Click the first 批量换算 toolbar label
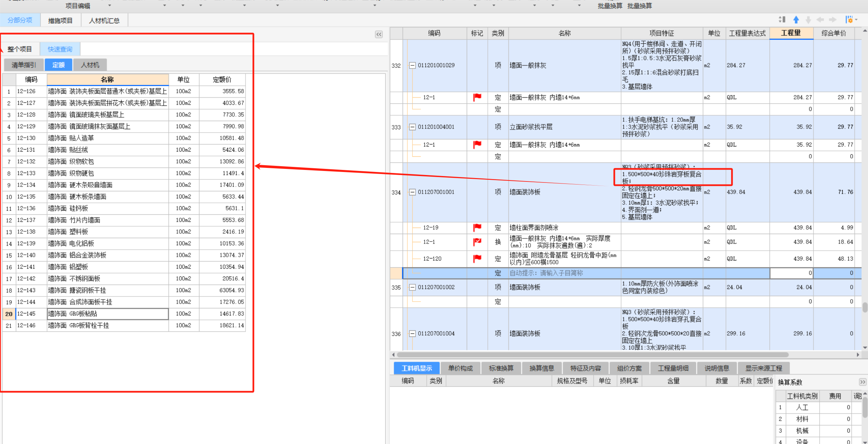The image size is (868, 444). (x=610, y=6)
